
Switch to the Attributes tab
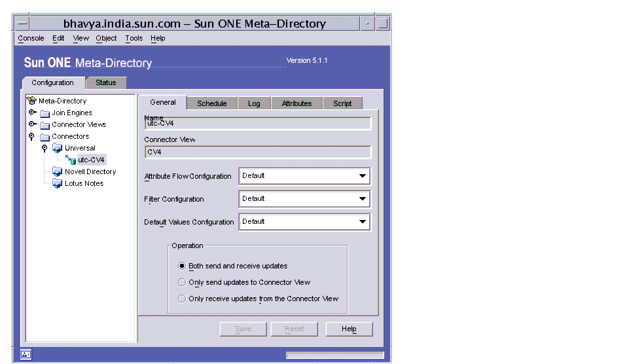(x=296, y=103)
